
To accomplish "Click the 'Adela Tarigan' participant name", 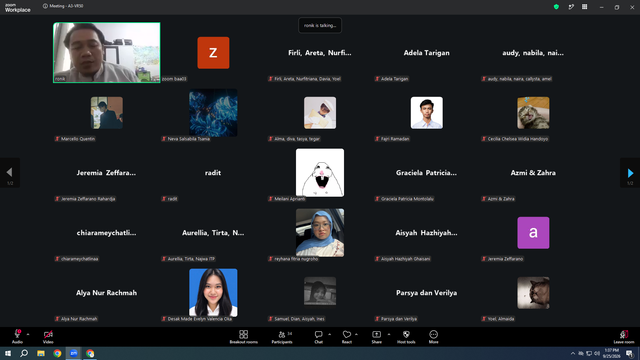I will click(x=427, y=53).
